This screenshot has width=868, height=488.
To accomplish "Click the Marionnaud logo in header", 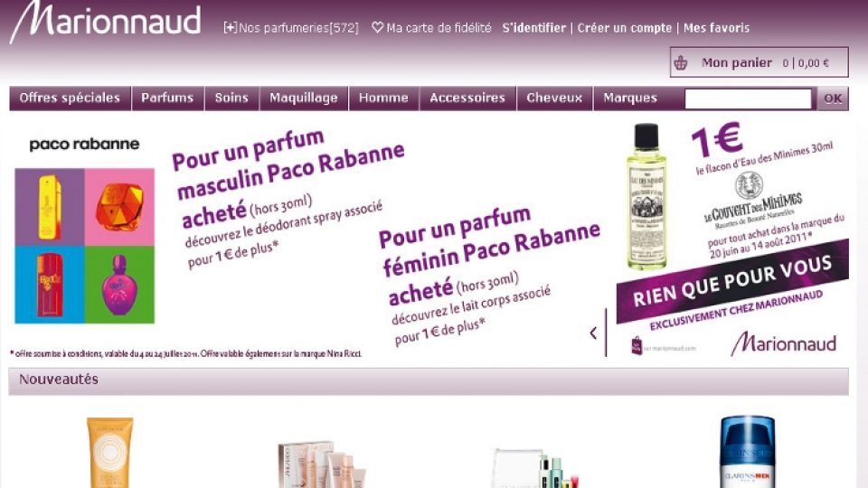I will pos(105,22).
